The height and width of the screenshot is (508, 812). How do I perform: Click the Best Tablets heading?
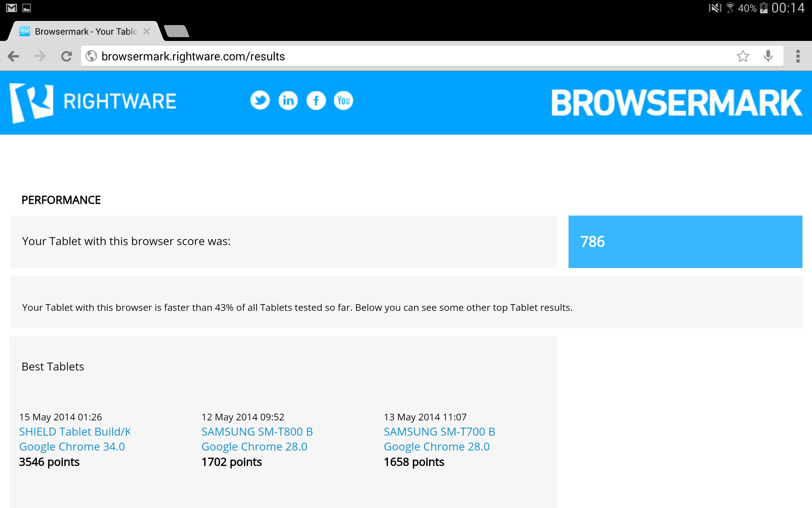point(53,366)
